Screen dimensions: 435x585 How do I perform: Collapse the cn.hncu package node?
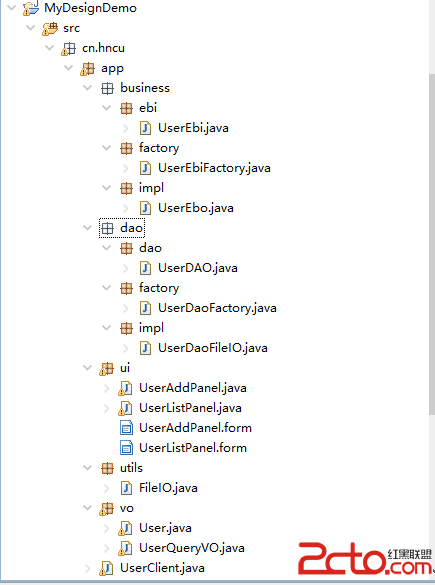(50, 48)
